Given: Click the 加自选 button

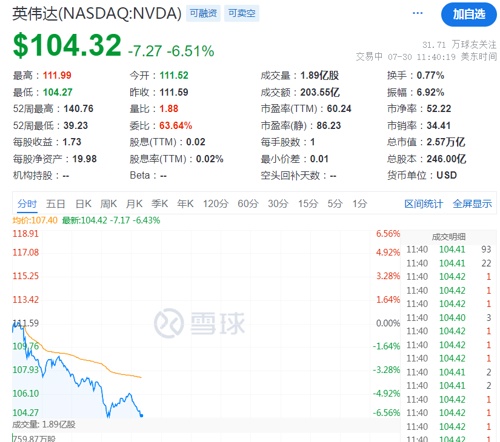Looking at the screenshot, I should [469, 14].
